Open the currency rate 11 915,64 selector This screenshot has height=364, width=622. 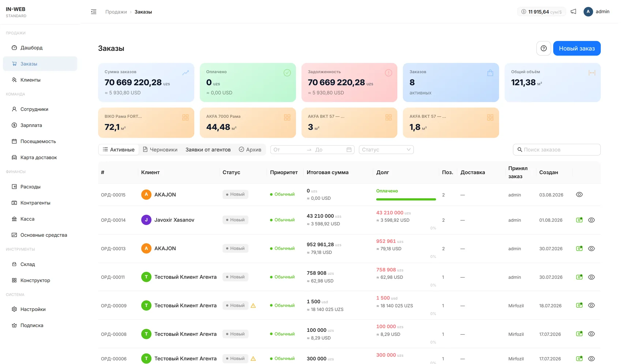click(x=542, y=12)
